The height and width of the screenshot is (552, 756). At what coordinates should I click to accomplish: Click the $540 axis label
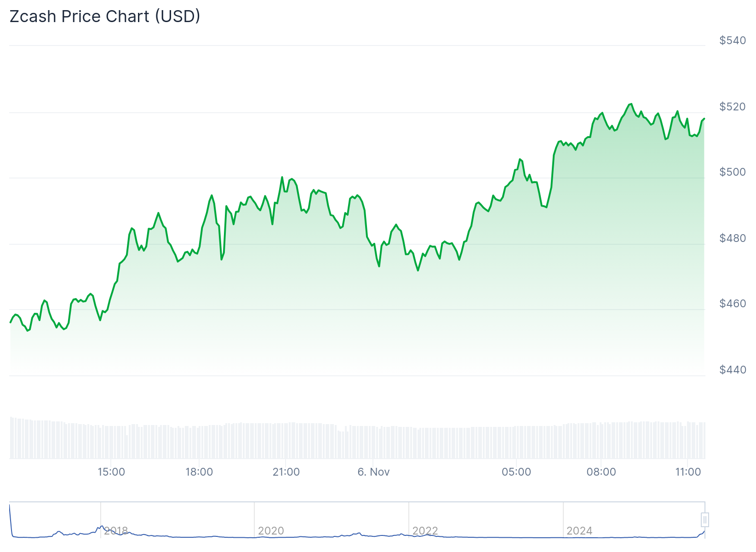(x=732, y=40)
